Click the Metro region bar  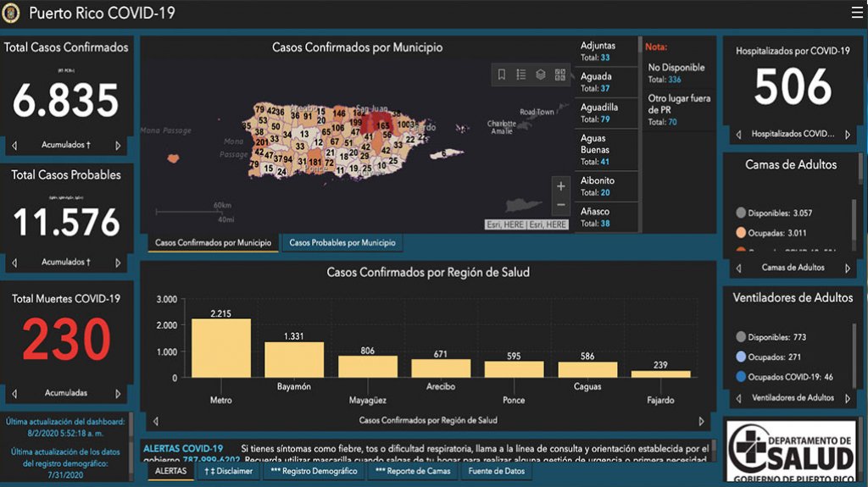[x=220, y=348]
